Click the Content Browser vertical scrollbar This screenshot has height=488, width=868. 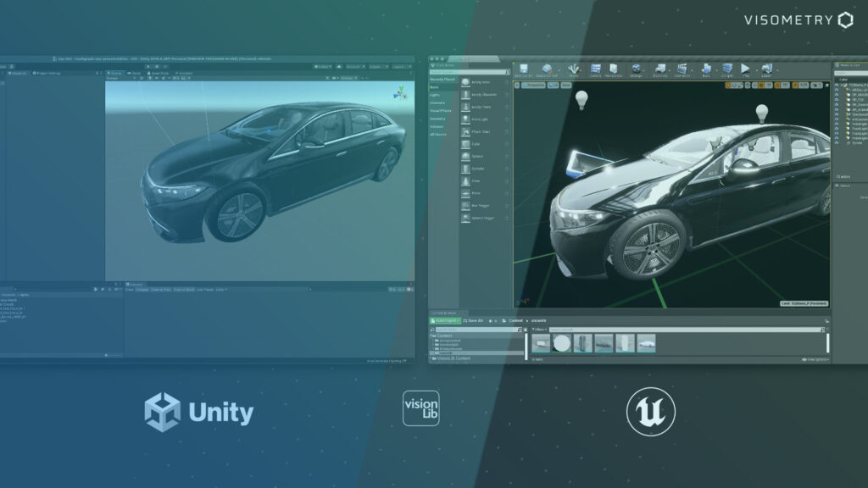tap(827, 343)
